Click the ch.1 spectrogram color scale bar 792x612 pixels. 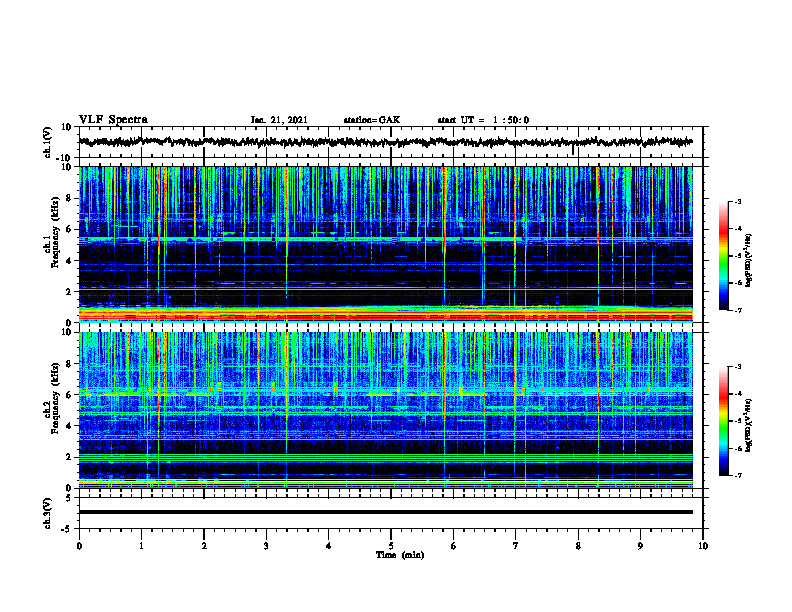coord(723,255)
